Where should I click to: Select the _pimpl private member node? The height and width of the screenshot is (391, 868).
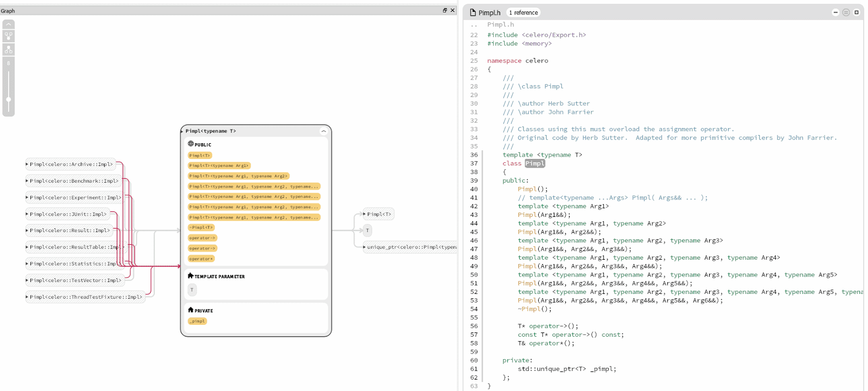[197, 322]
